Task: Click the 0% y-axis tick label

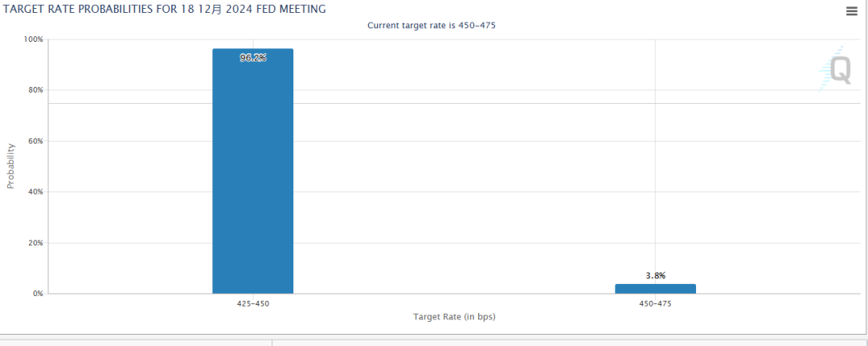Action: [38, 294]
